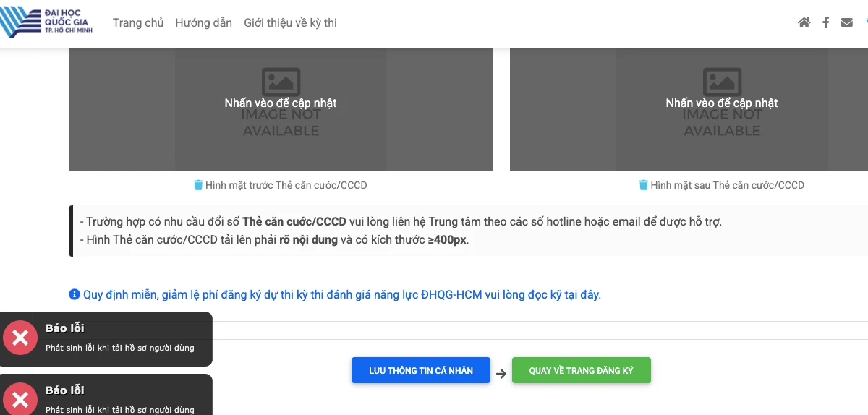This screenshot has width=868, height=415.
Task: Click the Hình mặt sau Thẻ căn cước label
Action: (727, 185)
